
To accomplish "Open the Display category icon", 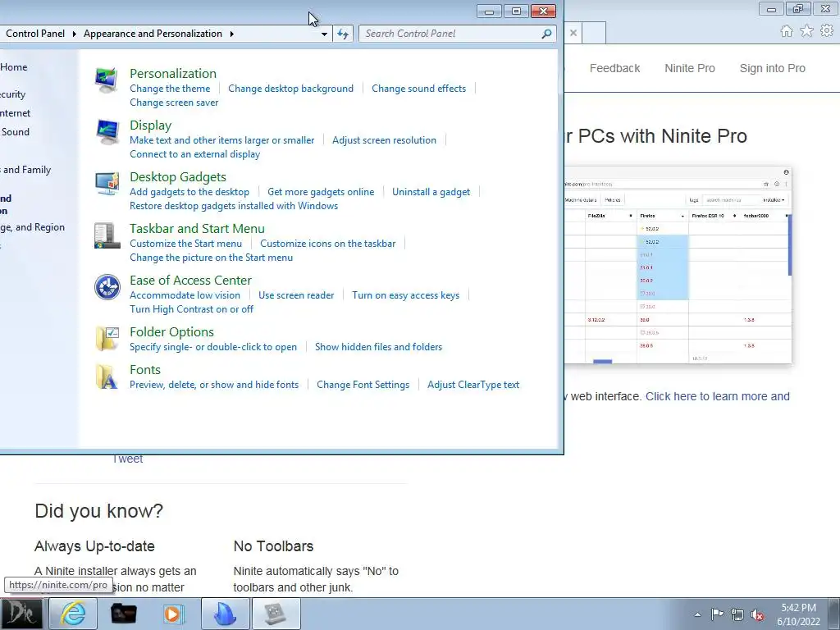I will click(x=107, y=132).
